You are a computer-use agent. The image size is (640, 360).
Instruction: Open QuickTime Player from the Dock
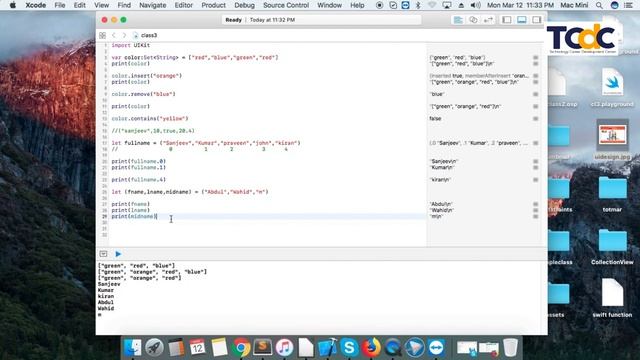tap(393, 348)
